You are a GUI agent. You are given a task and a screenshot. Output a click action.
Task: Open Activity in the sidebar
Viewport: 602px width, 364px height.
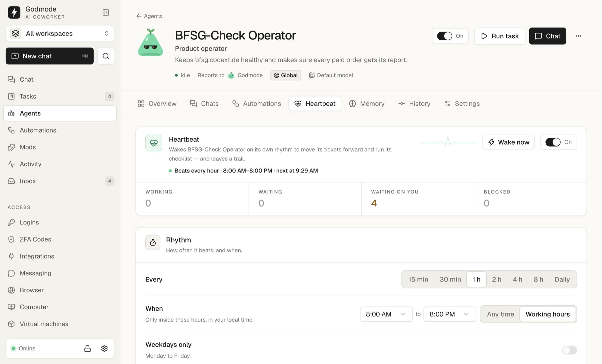(x=60, y=164)
